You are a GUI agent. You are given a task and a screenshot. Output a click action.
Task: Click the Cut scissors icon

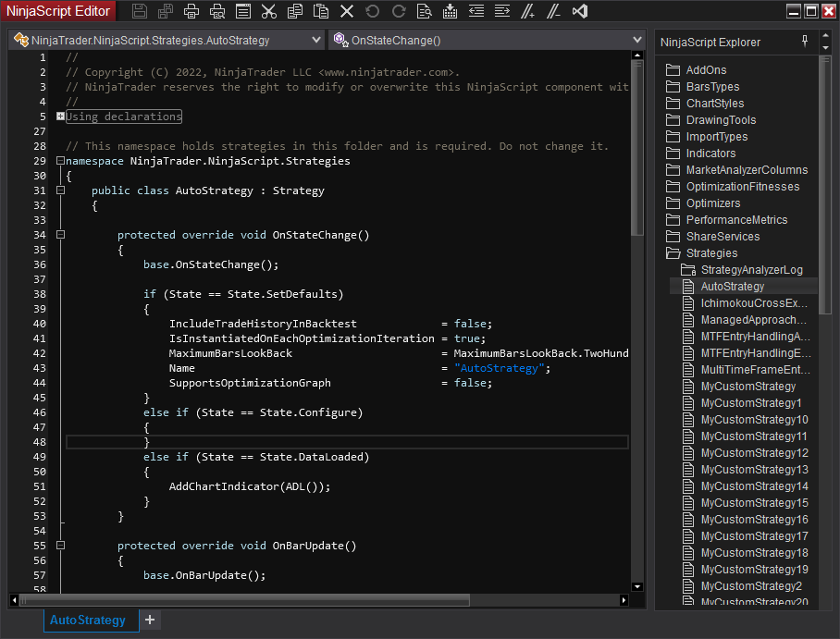click(x=269, y=12)
